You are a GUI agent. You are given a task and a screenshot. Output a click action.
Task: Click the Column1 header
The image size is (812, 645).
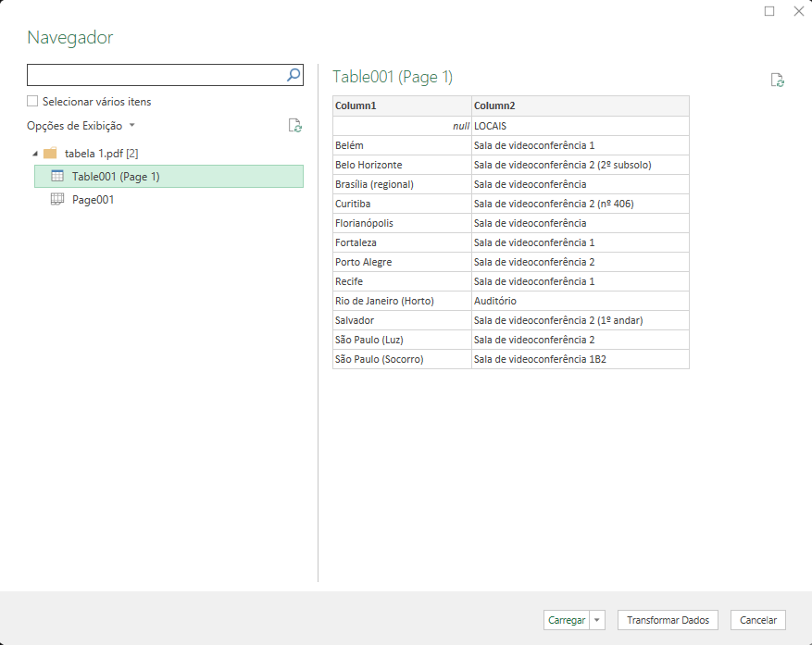(402, 105)
